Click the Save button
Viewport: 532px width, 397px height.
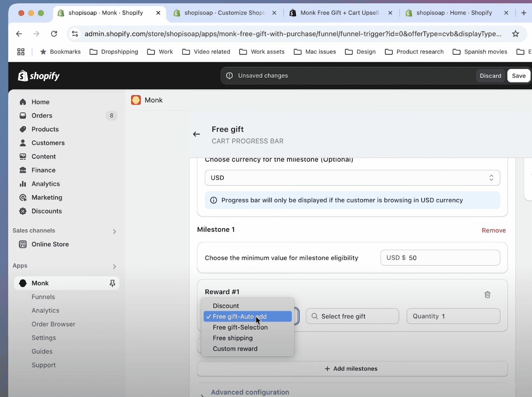tap(519, 76)
